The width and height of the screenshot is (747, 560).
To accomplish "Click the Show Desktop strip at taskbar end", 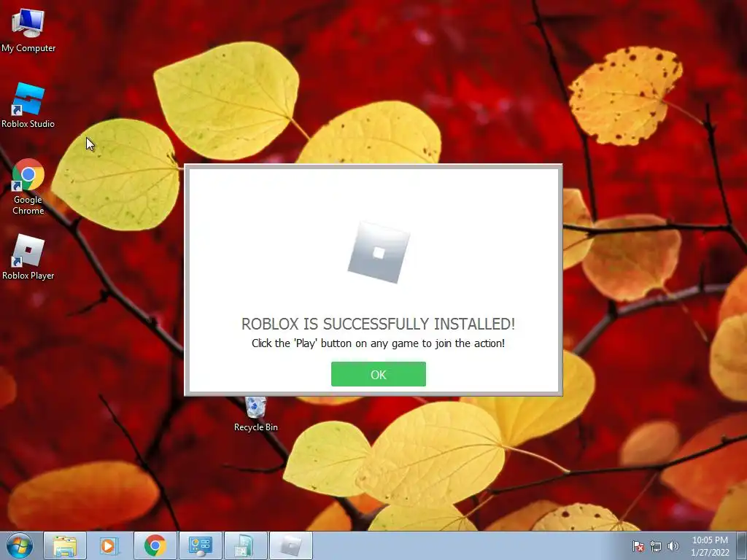I will pyautogui.click(x=742, y=545).
